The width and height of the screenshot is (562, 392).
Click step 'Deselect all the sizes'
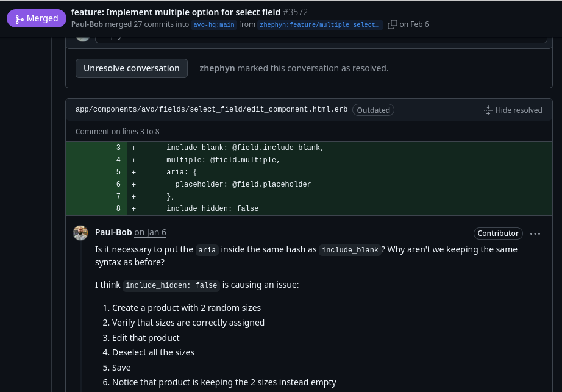coord(154,352)
